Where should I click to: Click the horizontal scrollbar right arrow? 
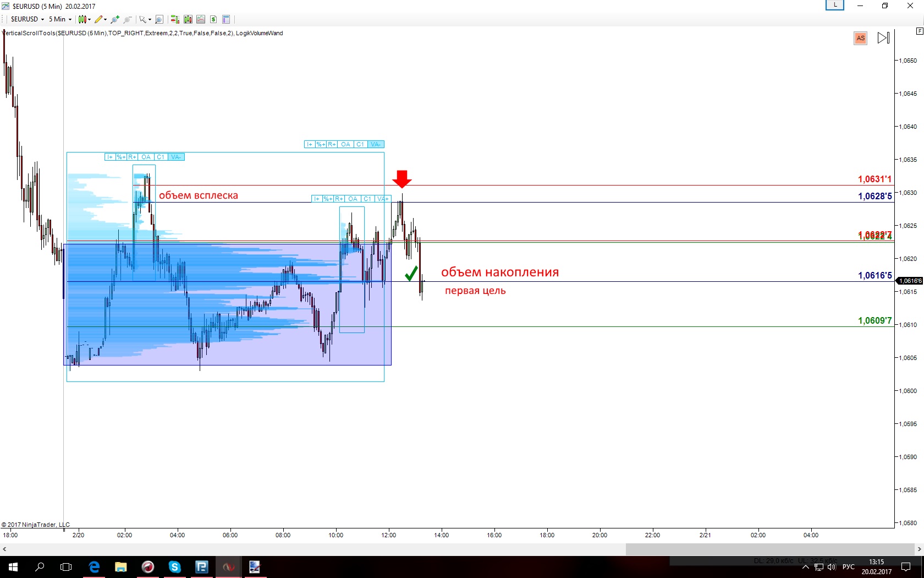click(x=919, y=549)
